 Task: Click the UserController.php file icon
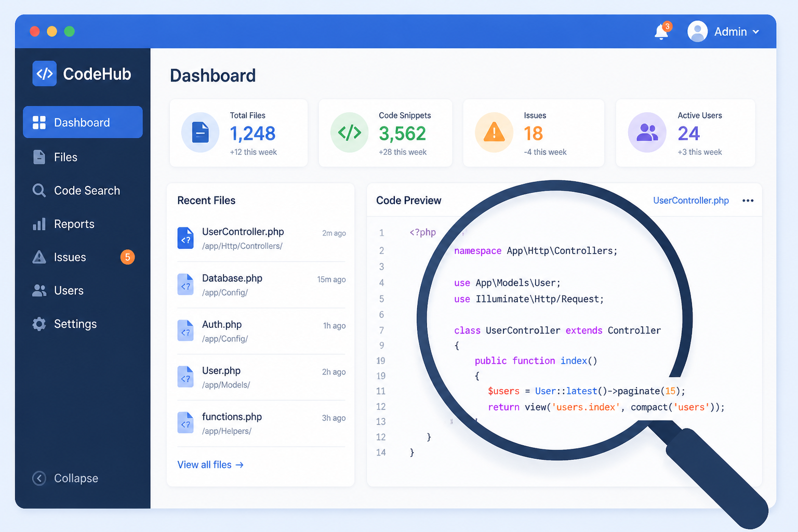pyautogui.click(x=185, y=238)
